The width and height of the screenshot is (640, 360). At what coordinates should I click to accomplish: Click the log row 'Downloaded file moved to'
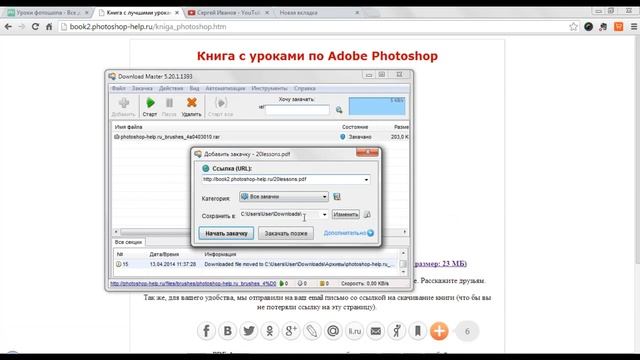click(255, 264)
